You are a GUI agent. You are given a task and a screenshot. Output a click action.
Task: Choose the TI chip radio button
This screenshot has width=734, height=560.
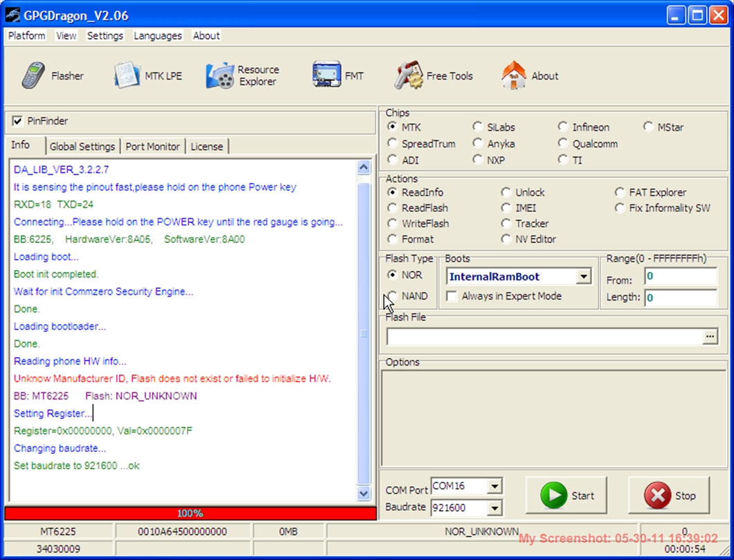[563, 160]
